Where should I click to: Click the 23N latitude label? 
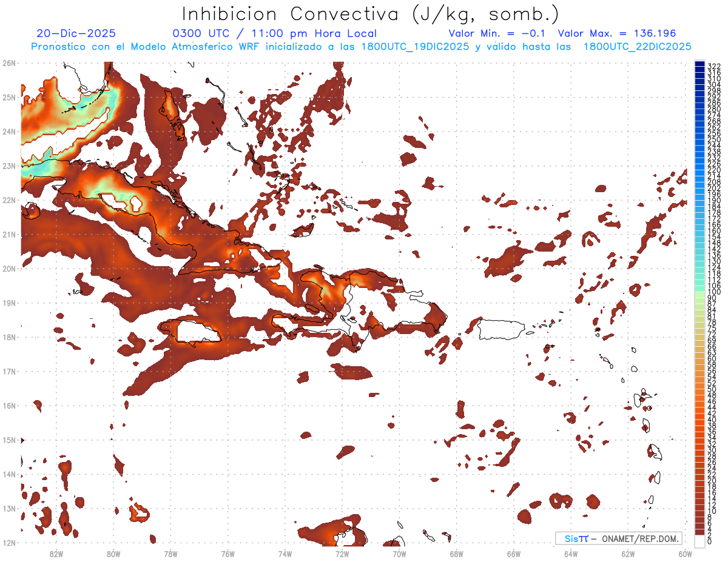[x=8, y=166]
